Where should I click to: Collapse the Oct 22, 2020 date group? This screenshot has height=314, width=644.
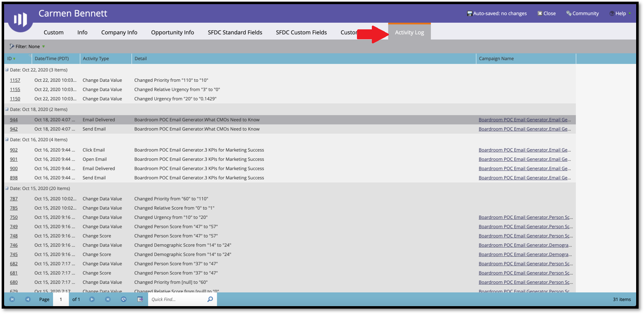tap(7, 70)
